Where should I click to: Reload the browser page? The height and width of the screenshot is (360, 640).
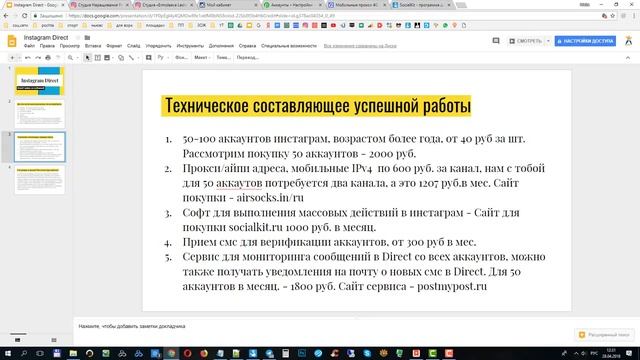24,16
